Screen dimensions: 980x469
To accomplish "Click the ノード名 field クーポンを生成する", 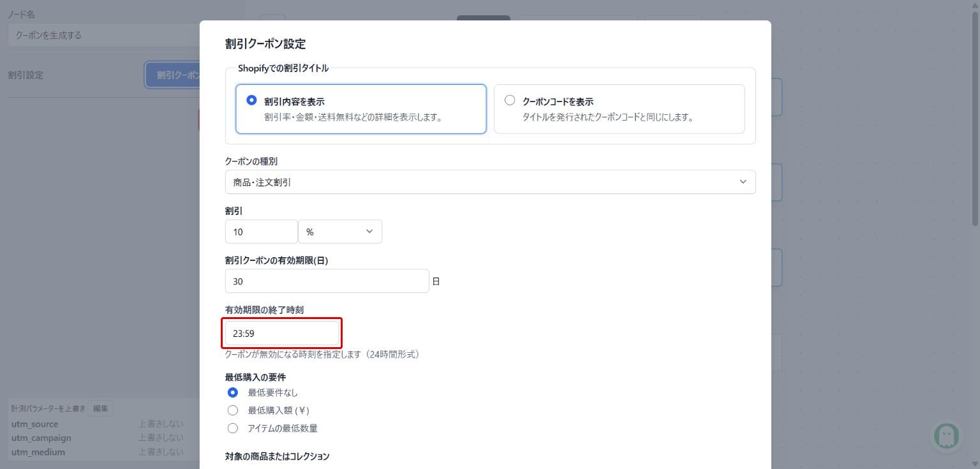I will (x=105, y=35).
